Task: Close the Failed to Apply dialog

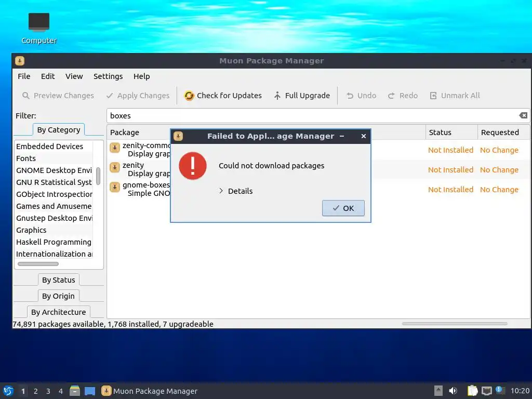Action: coord(363,136)
